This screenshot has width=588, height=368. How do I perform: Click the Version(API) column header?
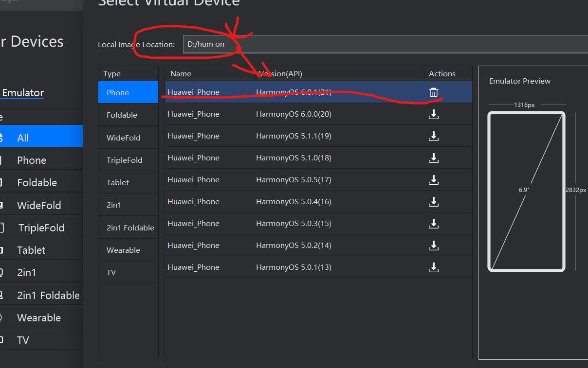pos(339,74)
